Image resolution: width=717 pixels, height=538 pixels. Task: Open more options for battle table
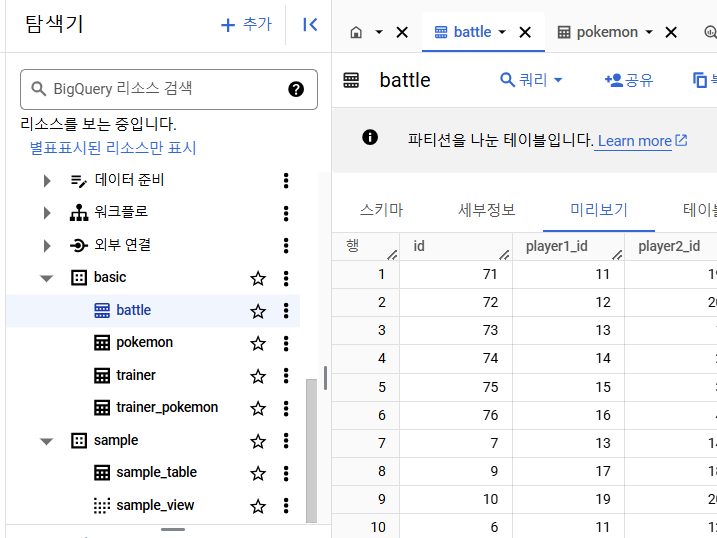click(x=286, y=310)
